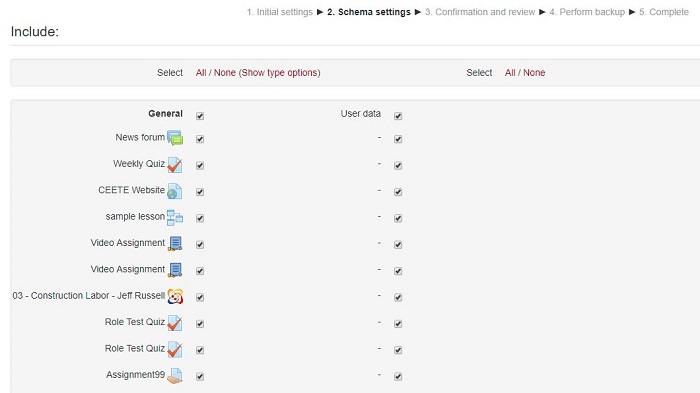Viewport: 700px width, 393px height.
Task: Toggle the Weekly Quiz include checkbox
Action: coord(200,166)
